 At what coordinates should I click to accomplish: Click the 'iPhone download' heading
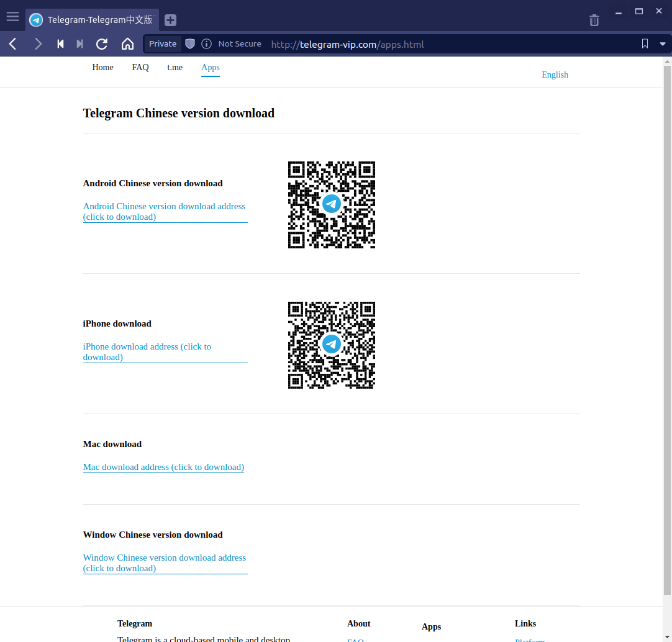click(117, 323)
